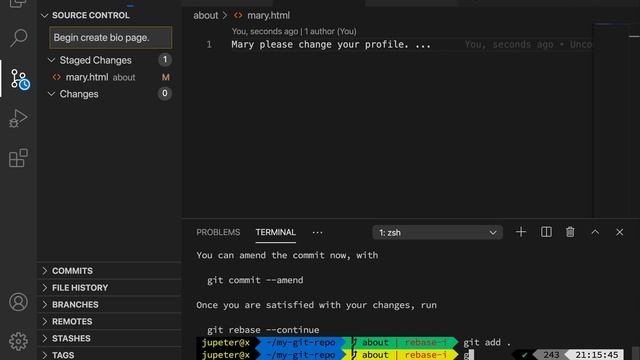Click the Staged Changes count badge

coord(165,60)
